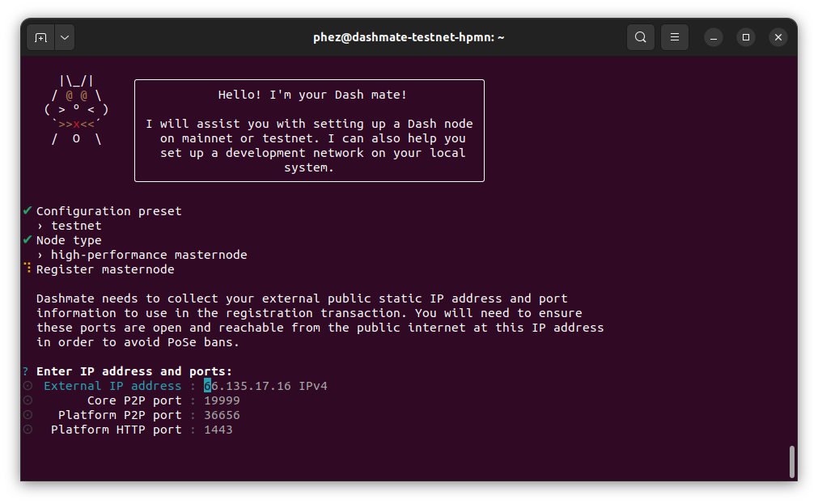The width and height of the screenshot is (818, 504).
Task: Click the circle marker beside Platform HTTP port
Action: click(x=28, y=430)
